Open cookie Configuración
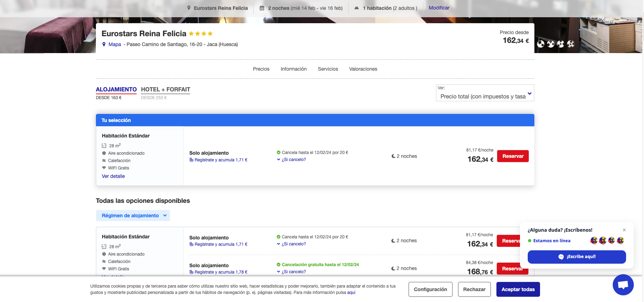This screenshot has height=302, width=644. (x=430, y=289)
